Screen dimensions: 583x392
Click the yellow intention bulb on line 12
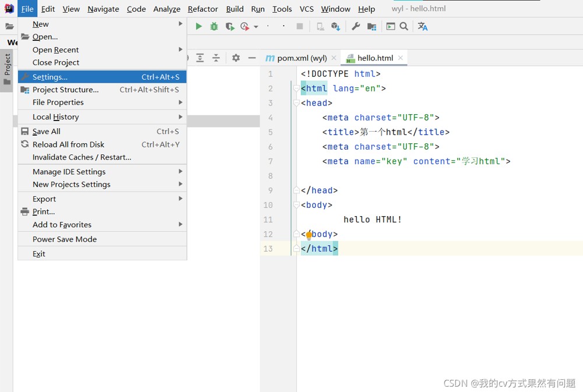309,235
